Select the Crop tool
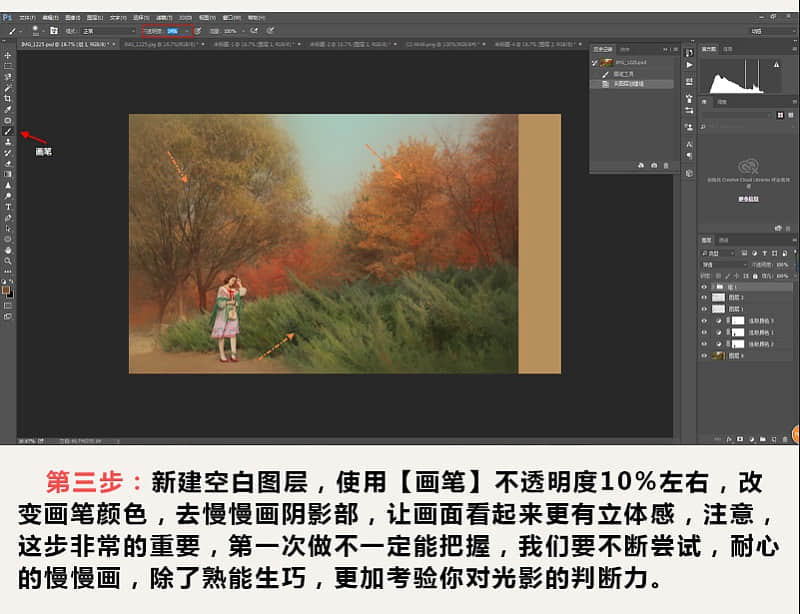 pyautogui.click(x=8, y=98)
